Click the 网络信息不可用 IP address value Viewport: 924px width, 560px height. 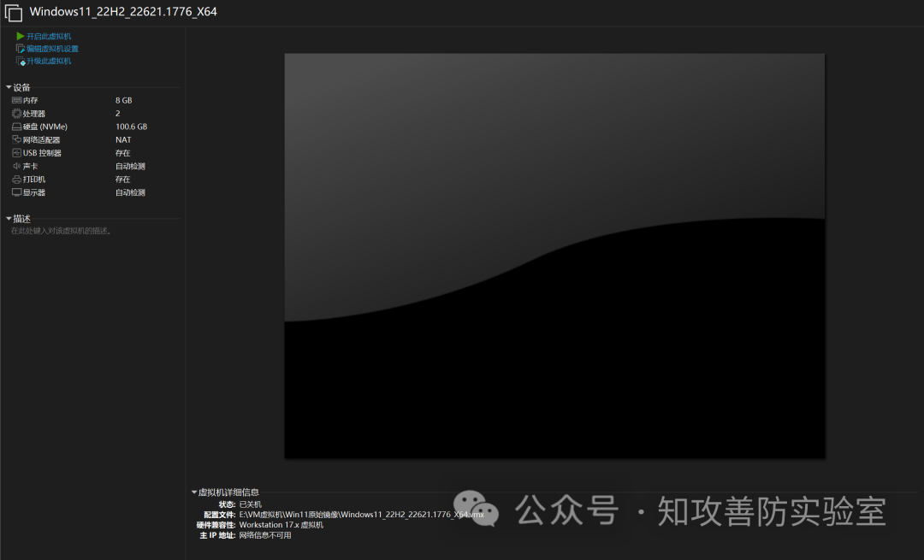[x=265, y=535]
